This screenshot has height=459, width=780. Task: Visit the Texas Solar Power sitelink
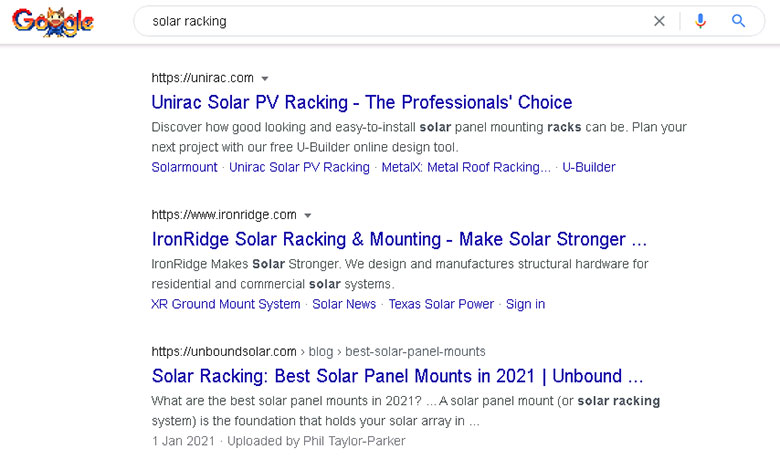click(x=441, y=304)
